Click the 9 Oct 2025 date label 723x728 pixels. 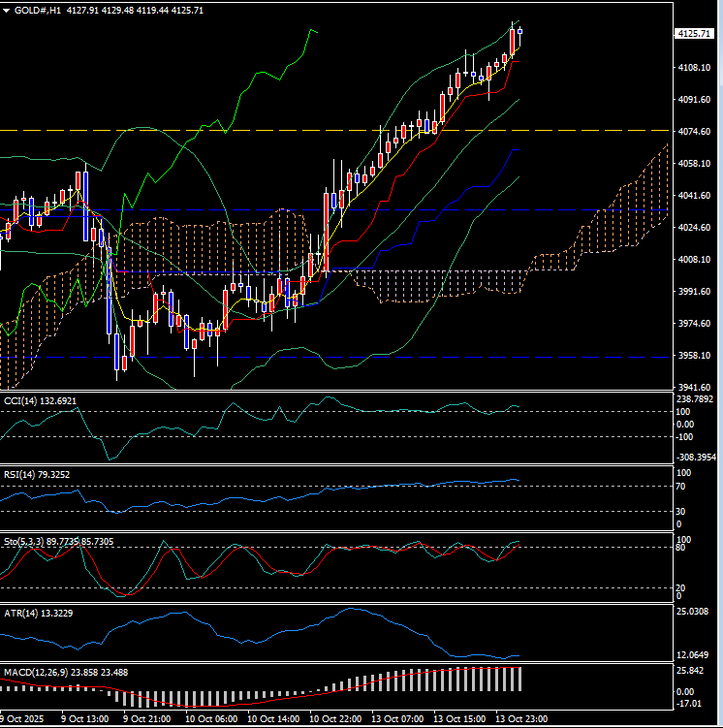21,719
